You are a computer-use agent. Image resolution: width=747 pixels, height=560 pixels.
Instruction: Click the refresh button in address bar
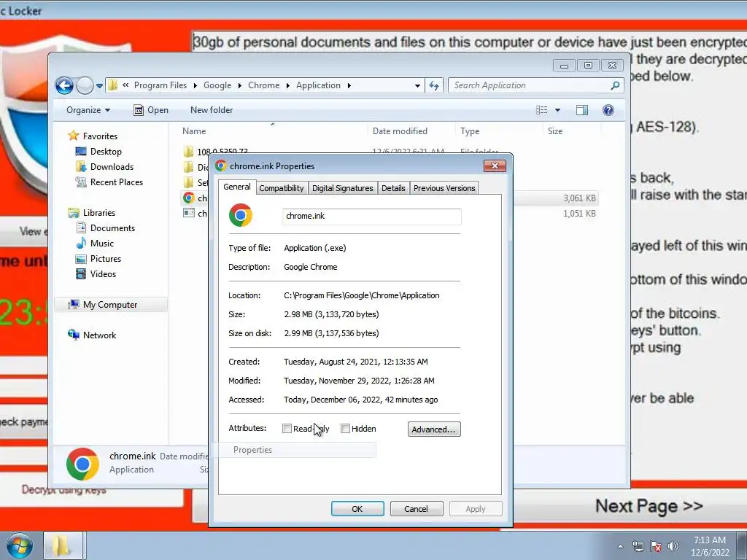[433, 86]
